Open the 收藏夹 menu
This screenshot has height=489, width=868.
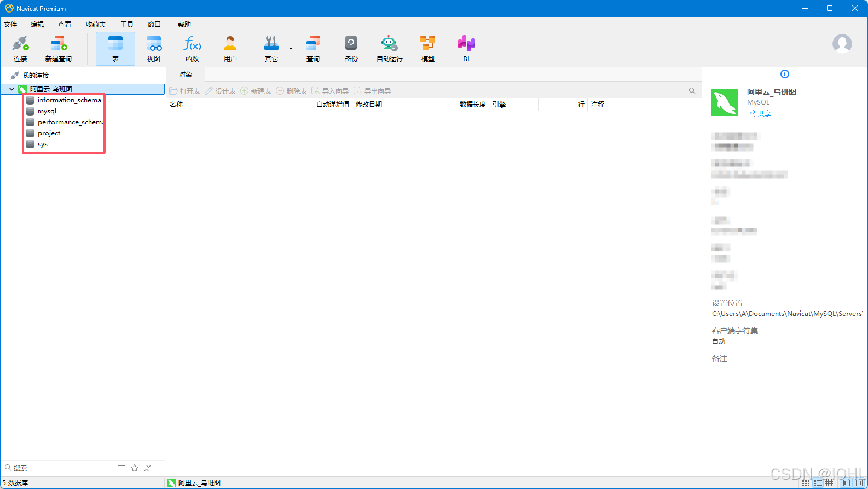click(96, 24)
